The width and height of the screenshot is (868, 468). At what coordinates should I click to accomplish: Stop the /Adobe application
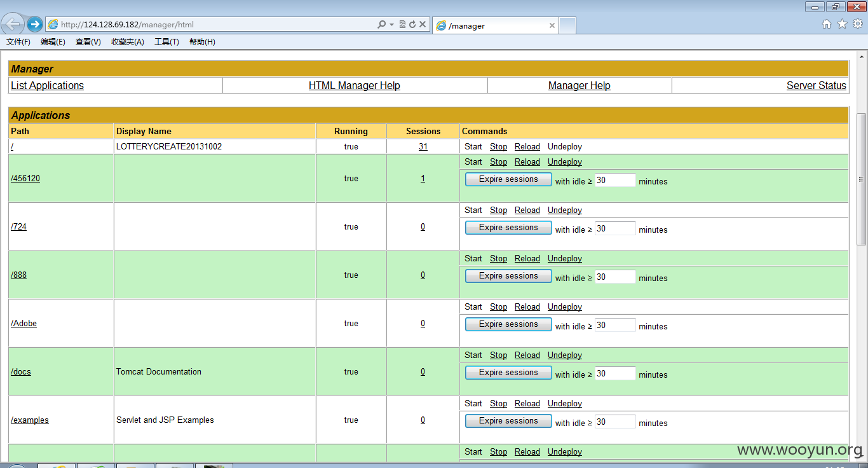point(498,307)
